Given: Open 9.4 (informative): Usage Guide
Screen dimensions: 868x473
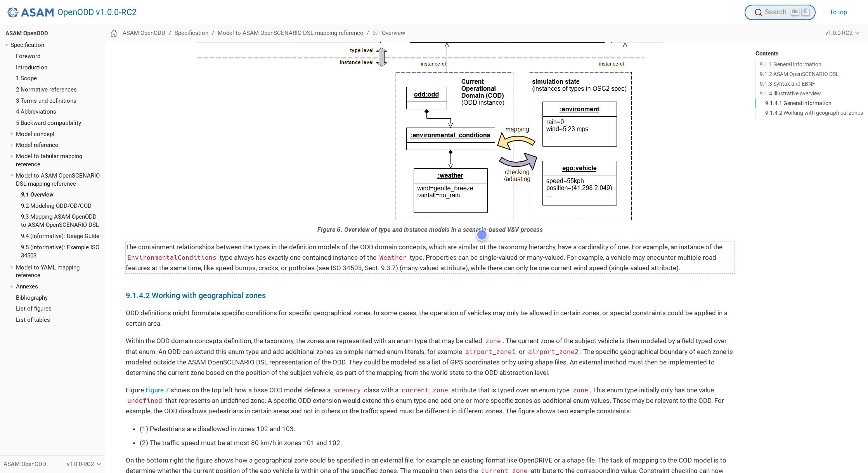Looking at the screenshot, I should [x=60, y=236].
